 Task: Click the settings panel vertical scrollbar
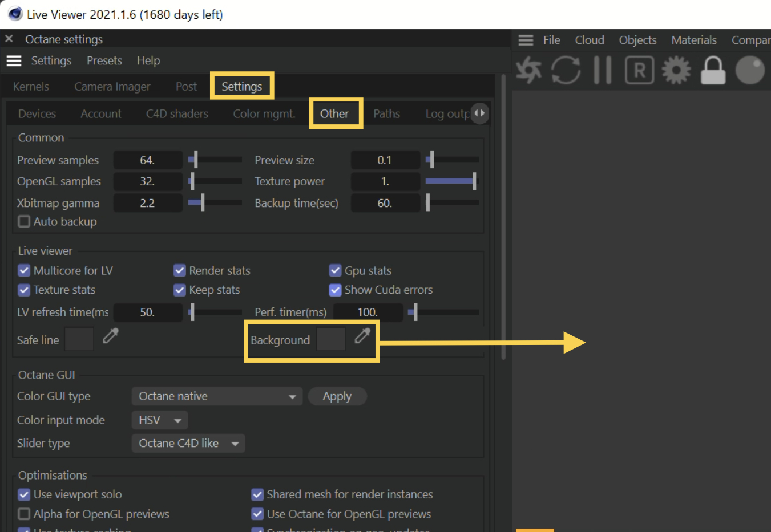503,217
